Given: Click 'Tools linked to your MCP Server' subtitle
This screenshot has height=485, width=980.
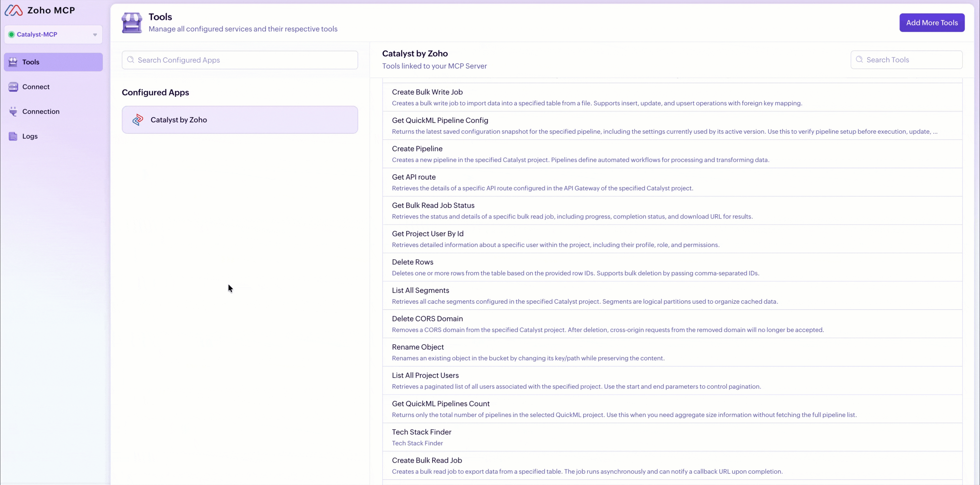Looking at the screenshot, I should (435, 66).
